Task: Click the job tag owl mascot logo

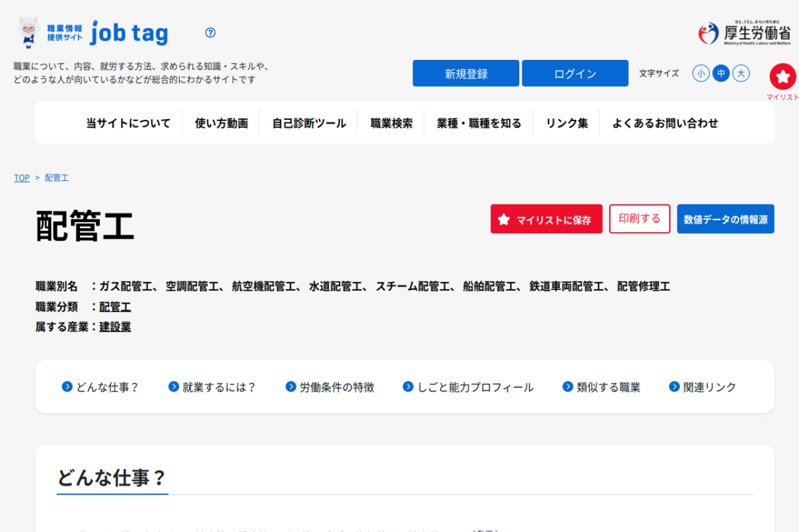Action: tap(29, 32)
